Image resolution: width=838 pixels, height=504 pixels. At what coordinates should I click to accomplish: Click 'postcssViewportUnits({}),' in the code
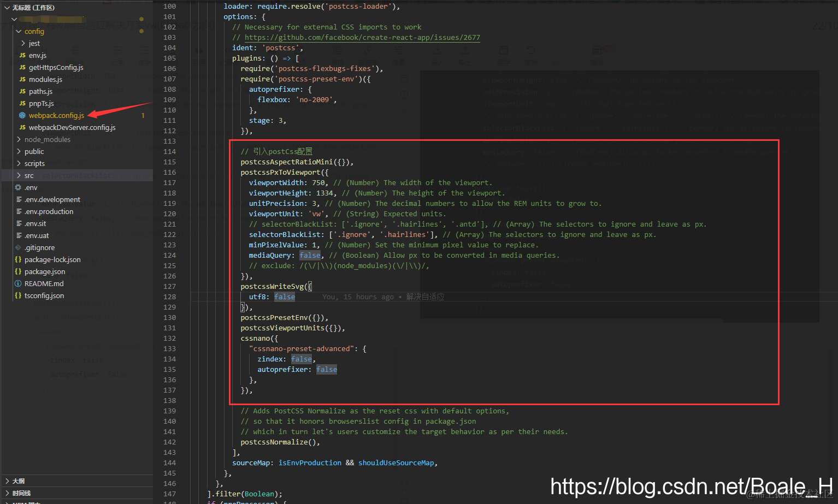coord(293,328)
